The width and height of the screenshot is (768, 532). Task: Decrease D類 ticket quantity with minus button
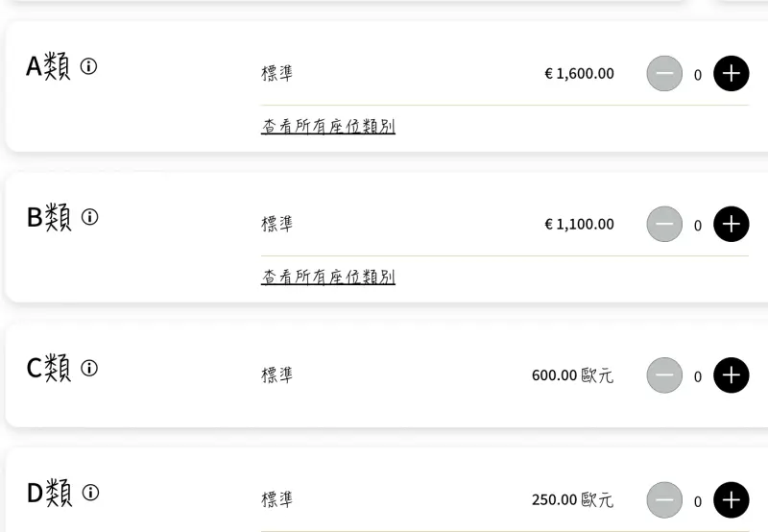(664, 500)
